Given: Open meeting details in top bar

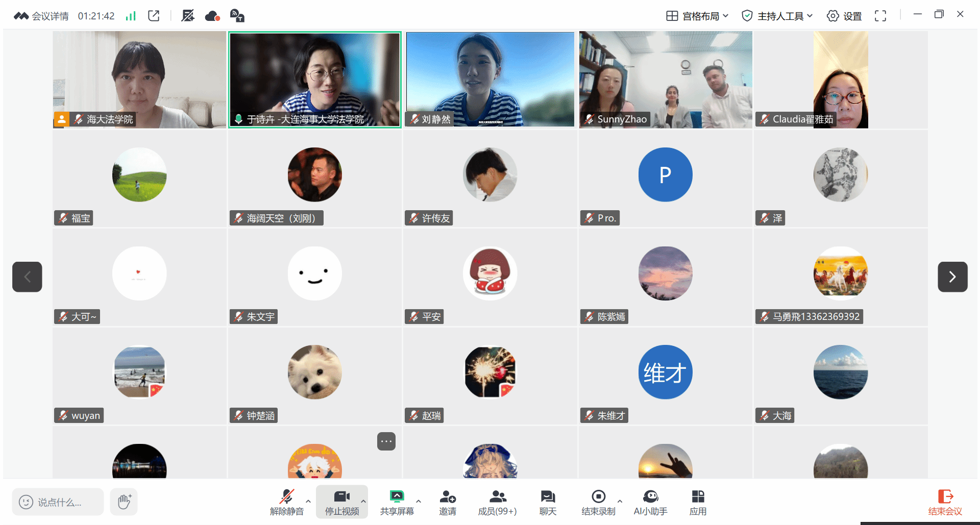Looking at the screenshot, I should point(42,16).
